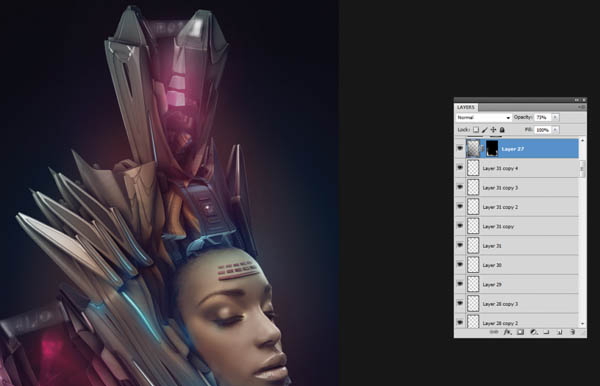This screenshot has width=600, height=386.
Task: Hide Layer 27 with its eye icon
Action: click(460, 149)
